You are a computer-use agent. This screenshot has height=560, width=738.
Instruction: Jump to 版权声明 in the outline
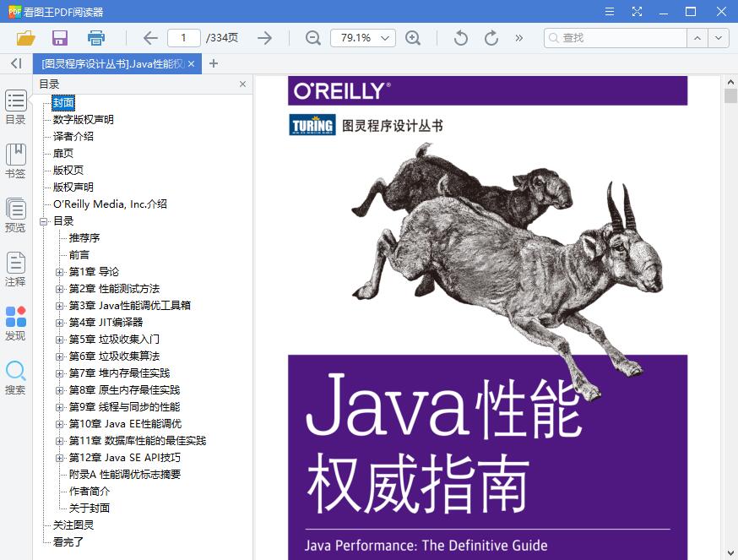click(73, 187)
